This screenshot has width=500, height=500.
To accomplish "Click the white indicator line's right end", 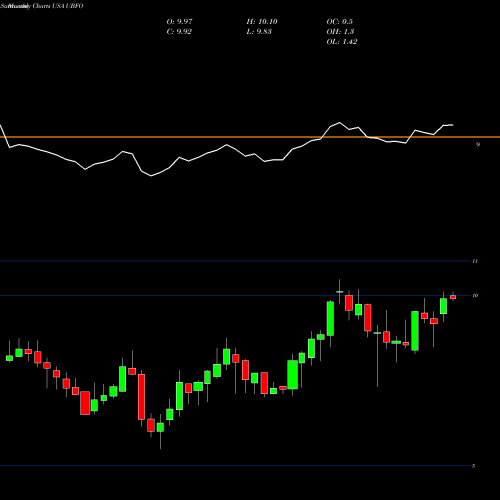I will 452,125.
